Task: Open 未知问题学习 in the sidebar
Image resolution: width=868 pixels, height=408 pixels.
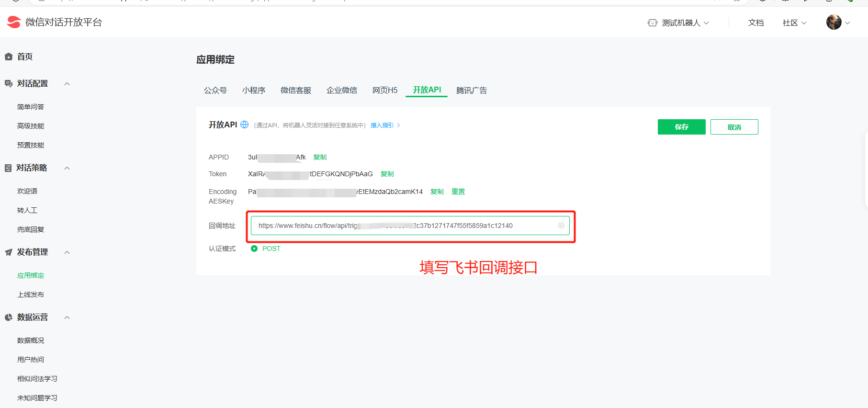Action: 37,398
